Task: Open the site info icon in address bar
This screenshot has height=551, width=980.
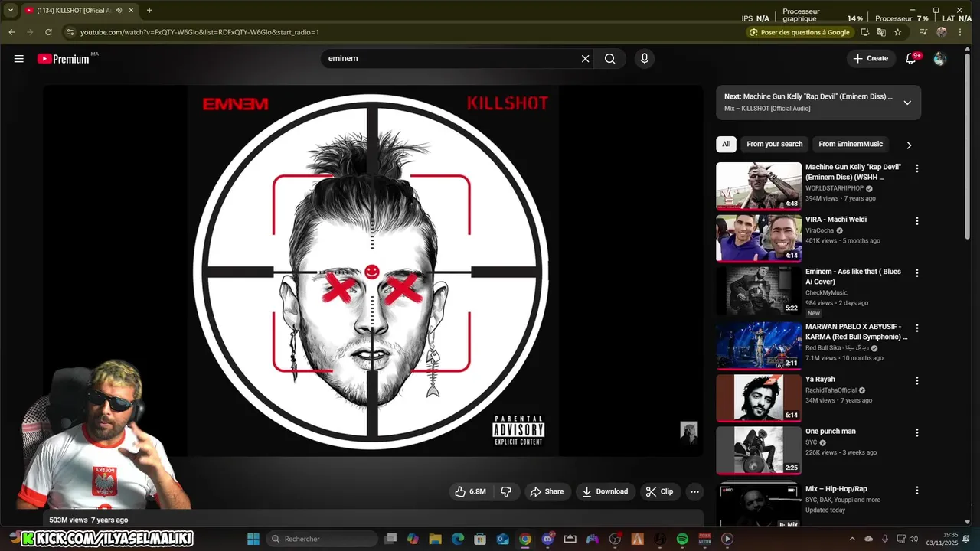Action: click(x=70, y=32)
